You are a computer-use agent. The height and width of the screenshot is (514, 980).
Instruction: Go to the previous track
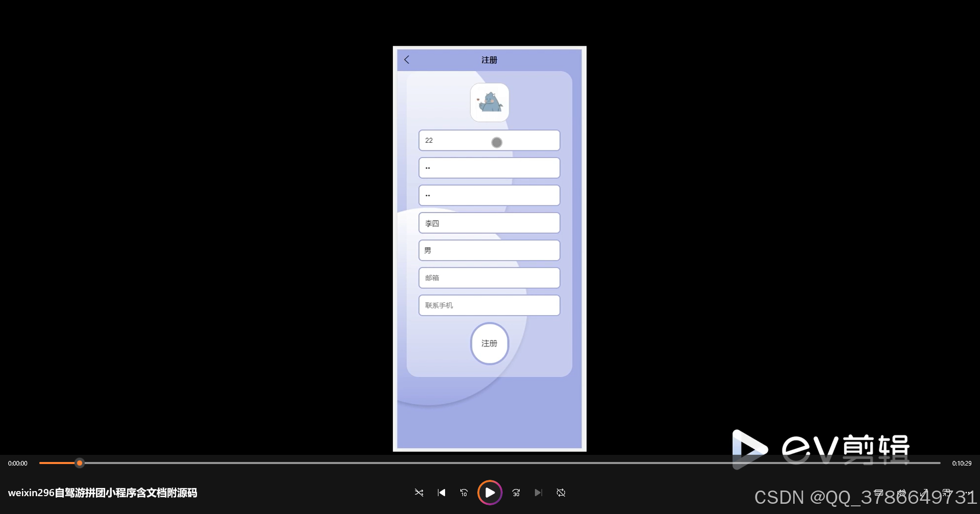[x=442, y=493]
